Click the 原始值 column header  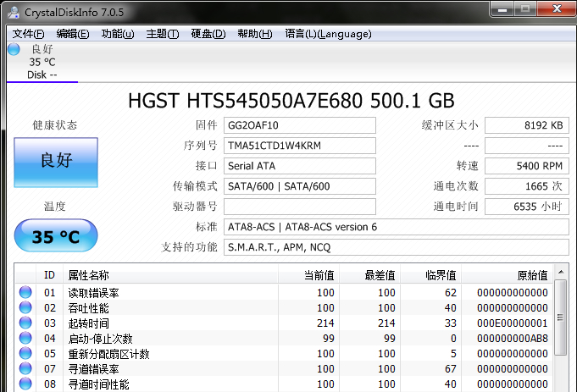531,275
